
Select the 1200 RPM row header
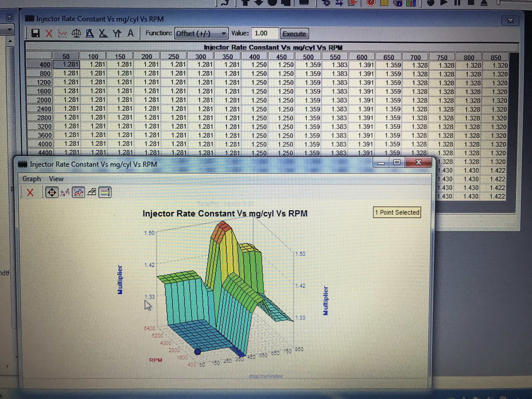pos(39,82)
